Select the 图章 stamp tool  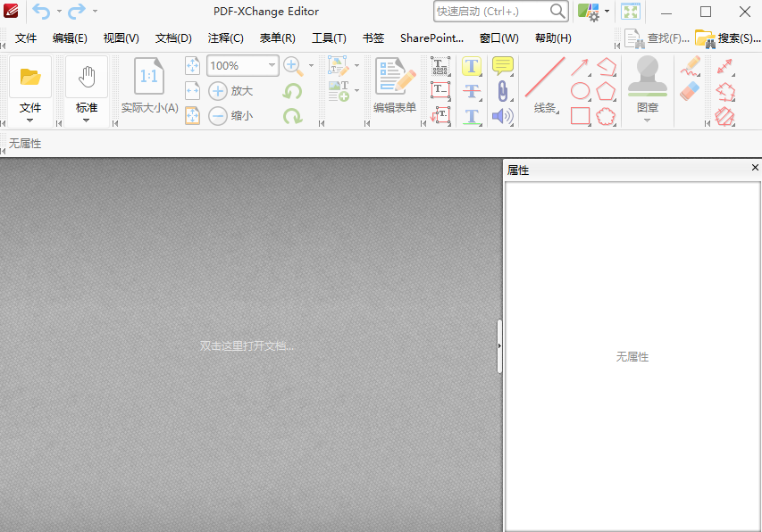point(647,85)
